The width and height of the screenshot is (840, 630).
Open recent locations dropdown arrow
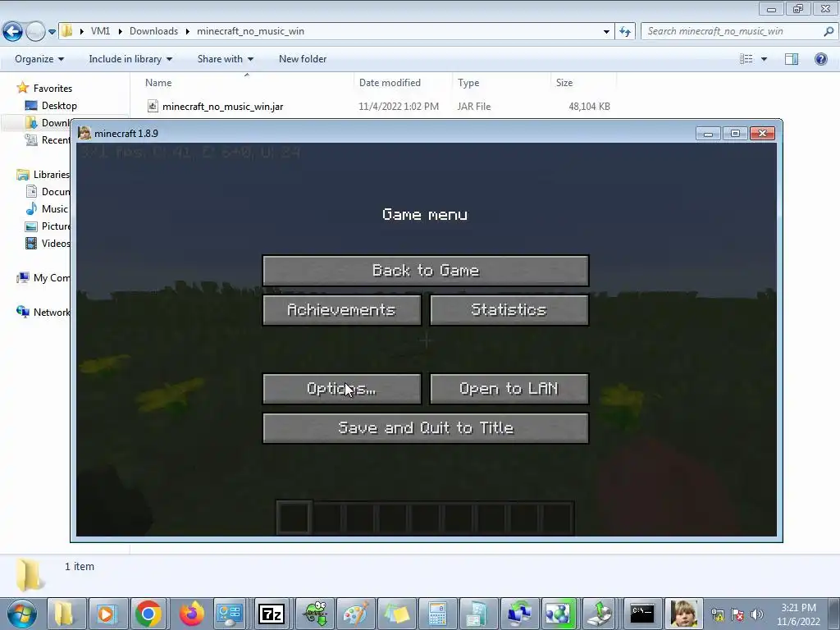[52, 32]
